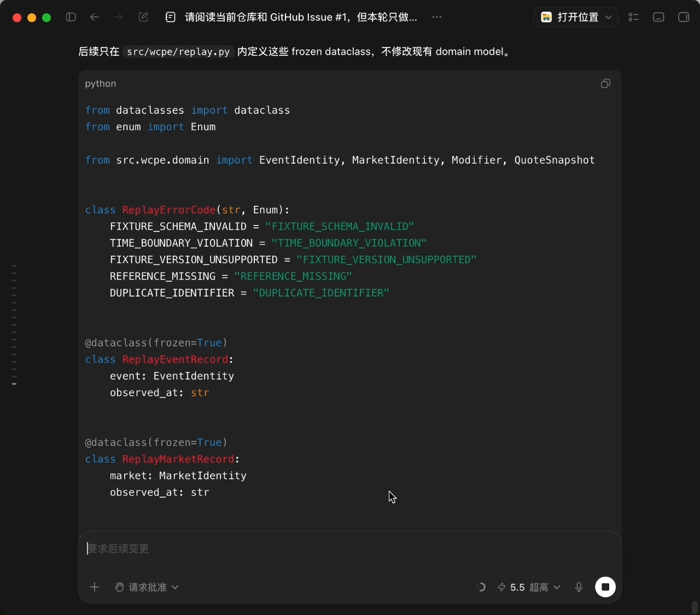
Task: Click the message outline markers on left edge
Action: click(x=14, y=325)
